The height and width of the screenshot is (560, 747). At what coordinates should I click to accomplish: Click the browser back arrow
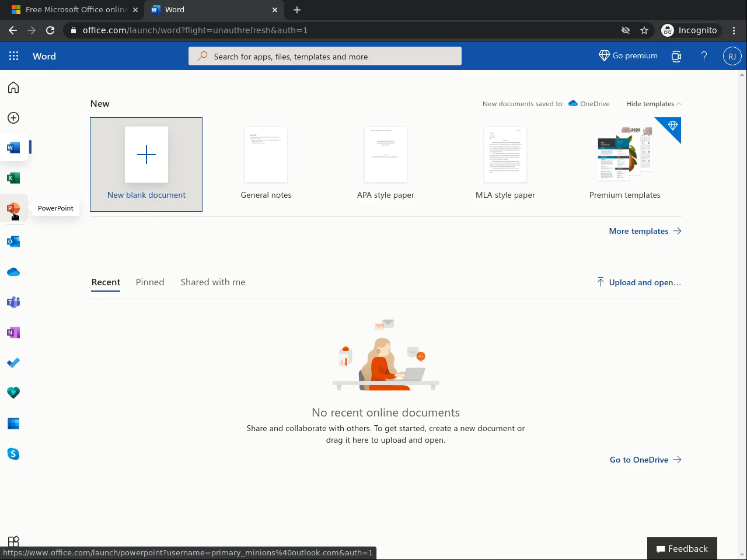pos(13,30)
